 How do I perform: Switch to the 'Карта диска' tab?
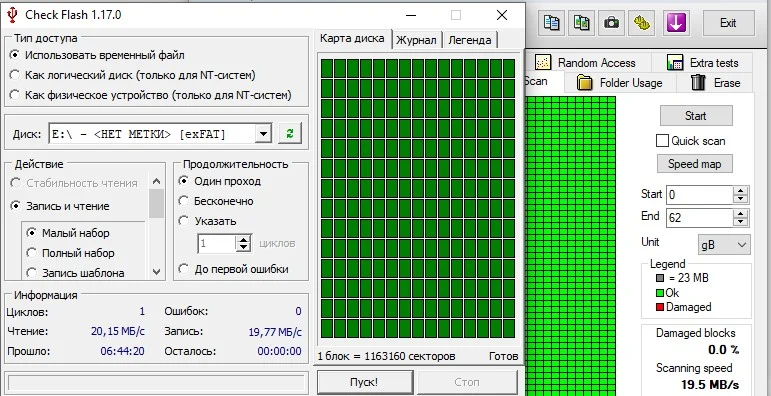(x=352, y=38)
